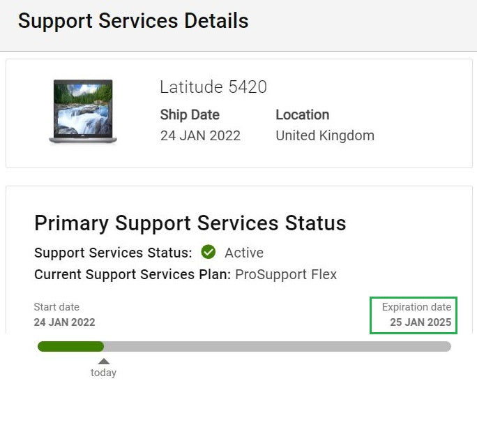Click the today triangle marker

click(x=104, y=361)
